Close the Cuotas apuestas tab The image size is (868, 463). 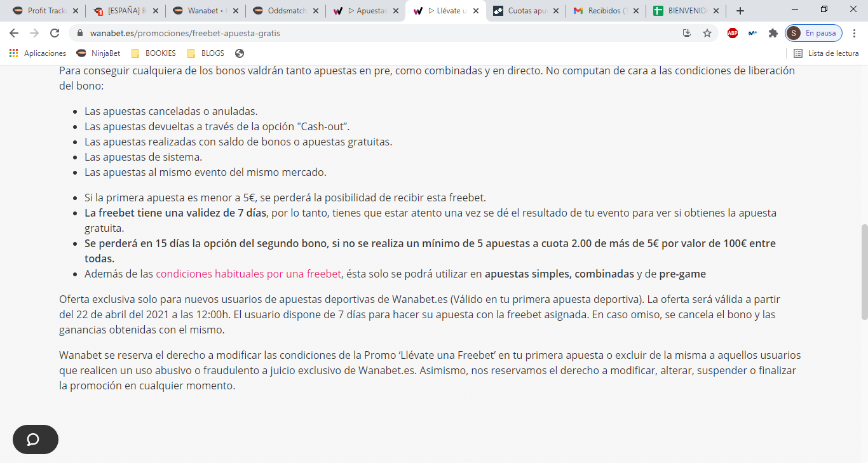[556, 11]
